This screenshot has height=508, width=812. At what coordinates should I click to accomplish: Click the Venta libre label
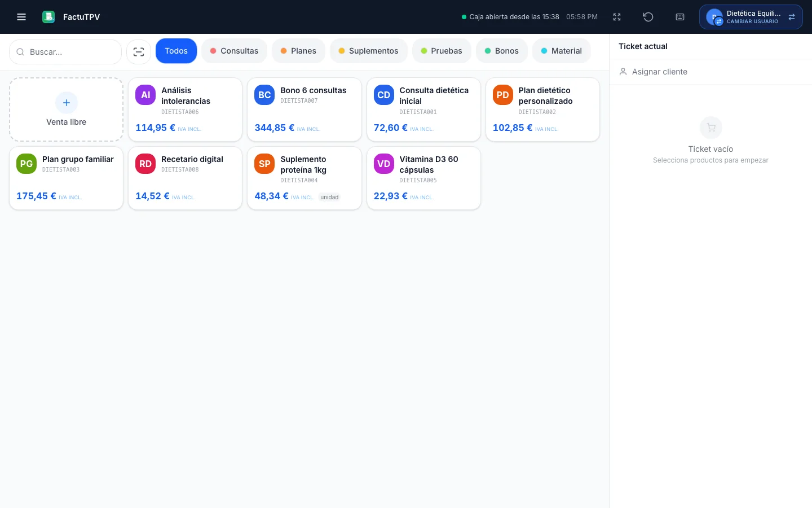click(x=67, y=122)
